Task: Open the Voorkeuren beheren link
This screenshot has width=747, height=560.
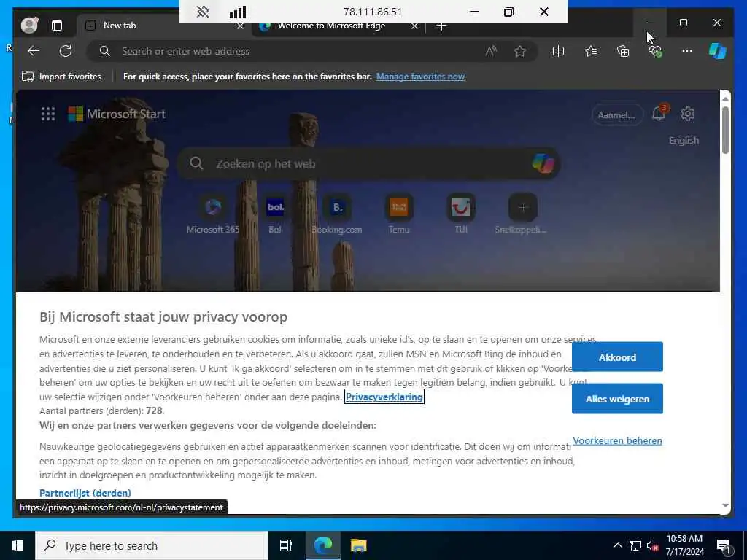Action: pyautogui.click(x=617, y=440)
